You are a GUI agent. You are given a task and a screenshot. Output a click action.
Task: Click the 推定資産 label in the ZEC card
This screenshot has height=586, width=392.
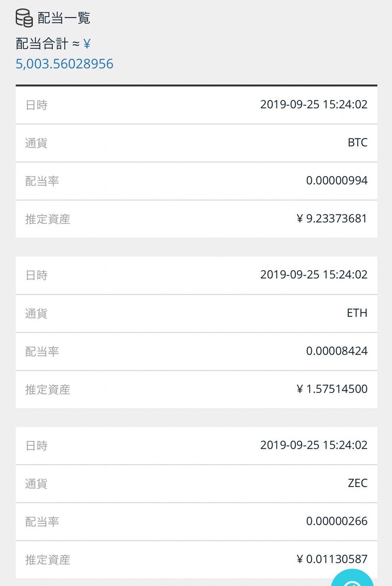coord(48,560)
